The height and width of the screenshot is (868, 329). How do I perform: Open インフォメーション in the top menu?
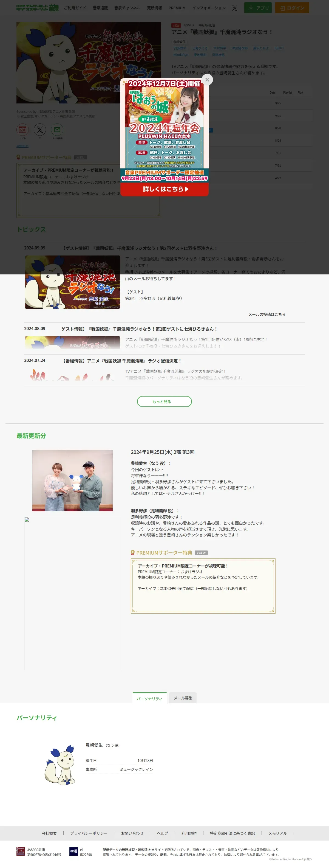pyautogui.click(x=209, y=8)
